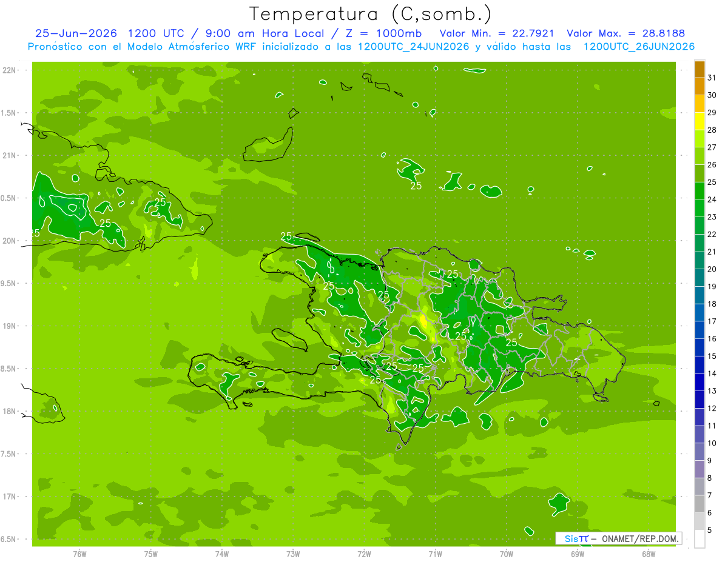The width and height of the screenshot is (728, 562).
Task: Click the '29' value on the color scale
Action: 712,112
